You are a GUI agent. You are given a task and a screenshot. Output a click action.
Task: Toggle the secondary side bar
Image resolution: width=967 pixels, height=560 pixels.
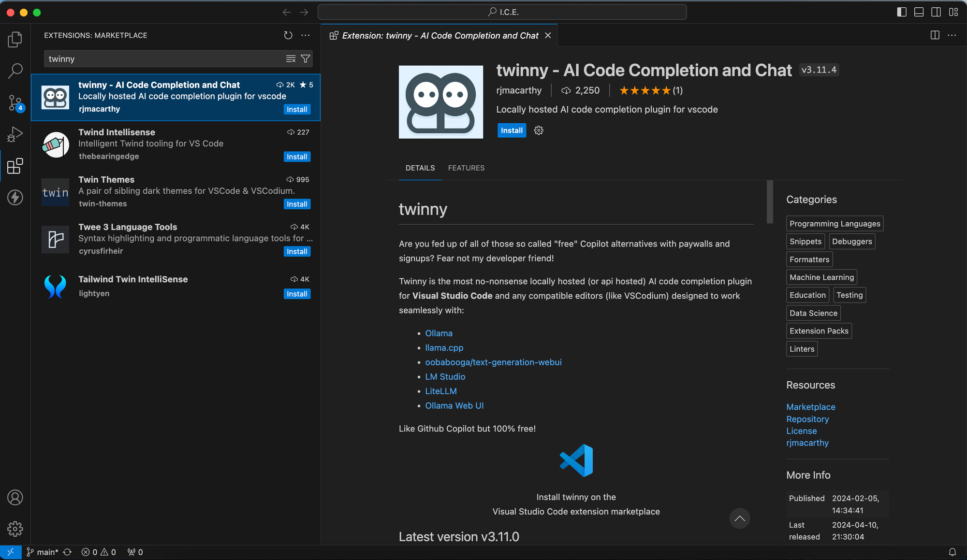(936, 12)
